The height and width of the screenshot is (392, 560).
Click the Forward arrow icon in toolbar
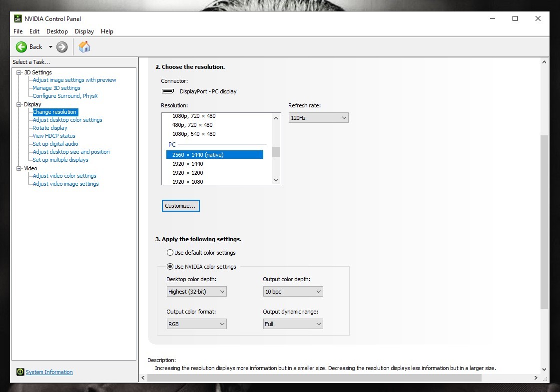(62, 47)
